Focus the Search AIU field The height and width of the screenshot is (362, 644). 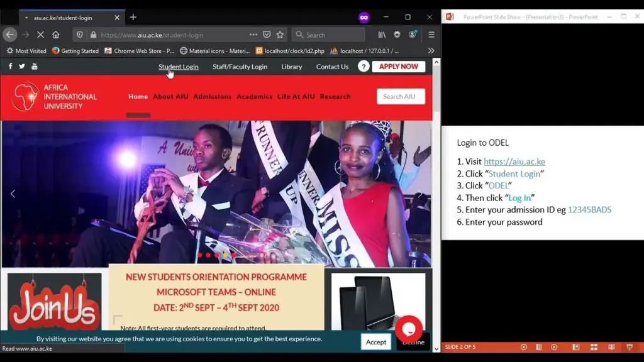coord(401,96)
